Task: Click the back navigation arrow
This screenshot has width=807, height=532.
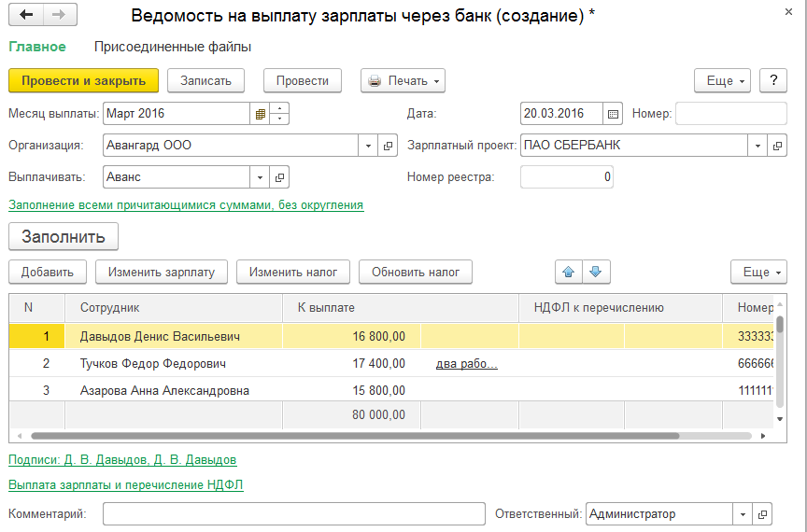Action: (26, 16)
